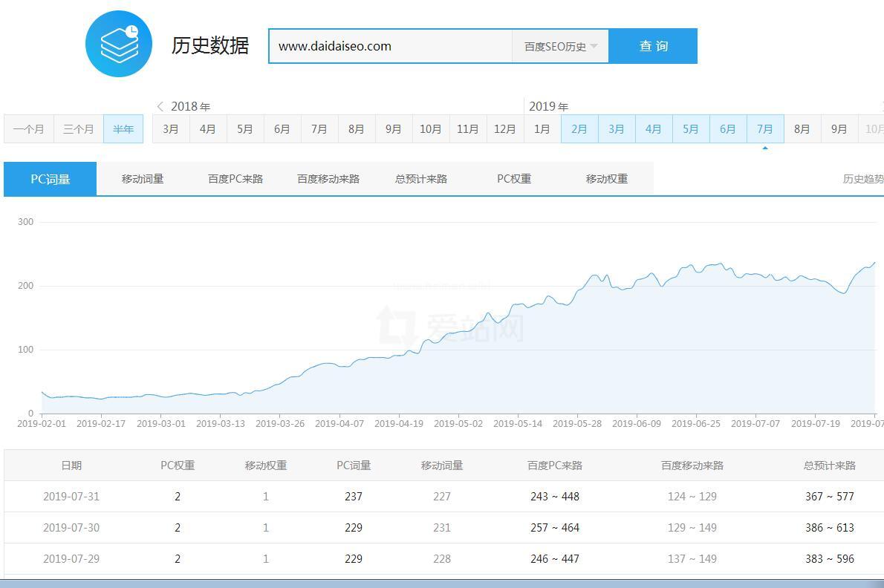884x588 pixels.
Task: Pick 2019 1月 in month timeline
Action: pos(542,129)
